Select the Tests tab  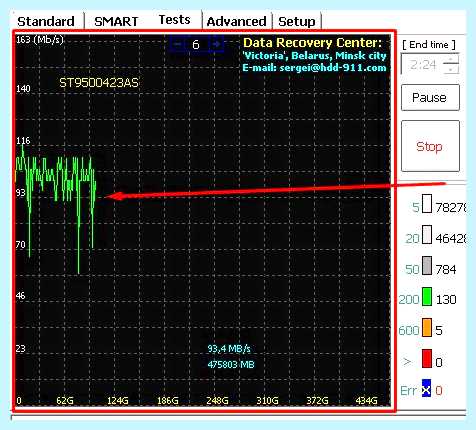point(174,20)
